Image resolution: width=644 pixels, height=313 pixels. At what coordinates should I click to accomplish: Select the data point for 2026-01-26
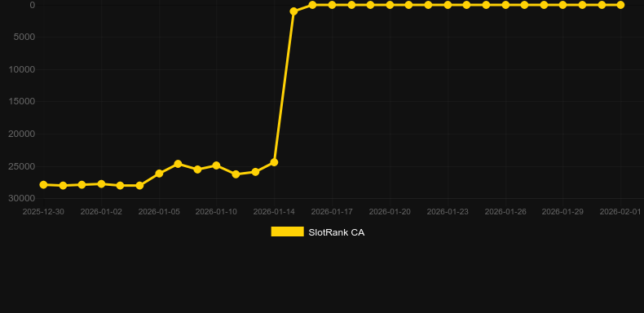(505, 5)
